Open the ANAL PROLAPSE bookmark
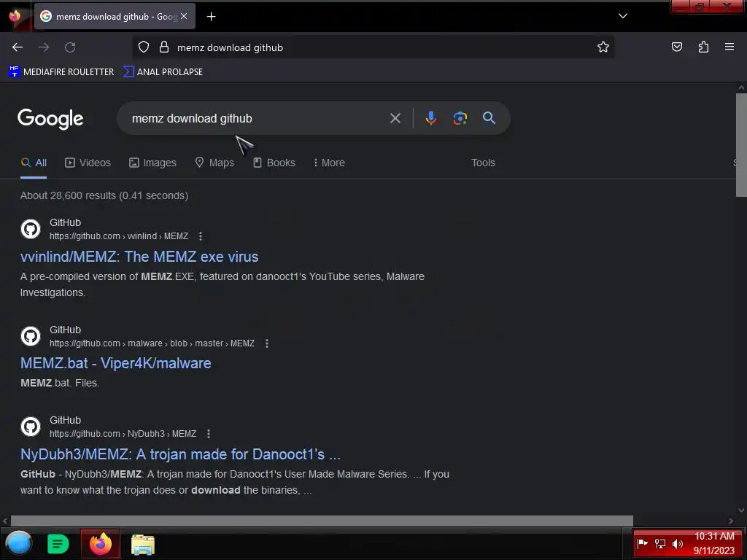 [x=163, y=72]
